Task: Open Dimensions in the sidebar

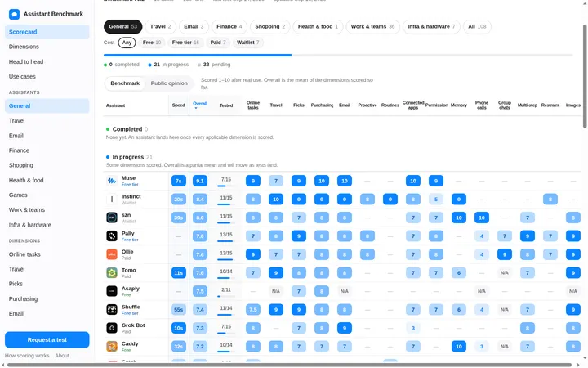Action: click(x=47, y=47)
